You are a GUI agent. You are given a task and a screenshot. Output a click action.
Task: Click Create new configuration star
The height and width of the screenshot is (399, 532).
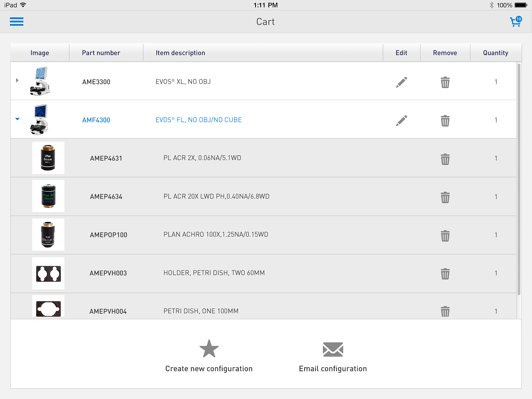(209, 349)
